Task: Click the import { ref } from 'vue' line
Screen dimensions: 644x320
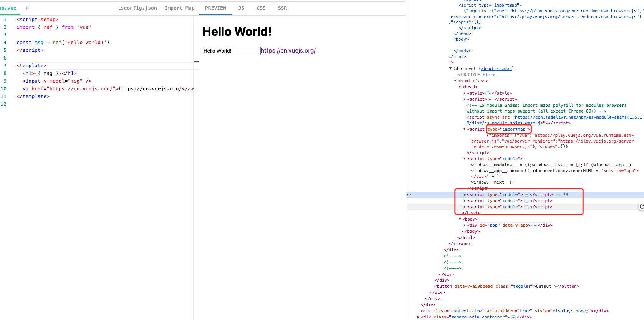Action: coord(54,27)
